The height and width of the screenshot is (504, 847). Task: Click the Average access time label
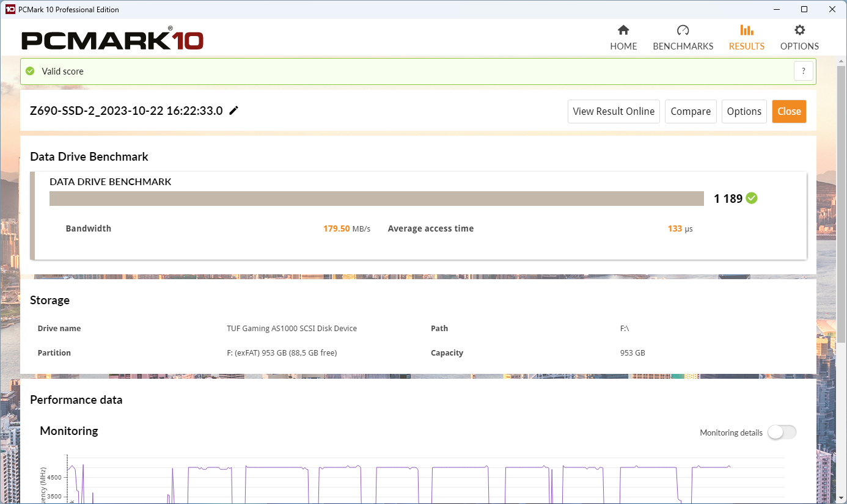coord(430,228)
